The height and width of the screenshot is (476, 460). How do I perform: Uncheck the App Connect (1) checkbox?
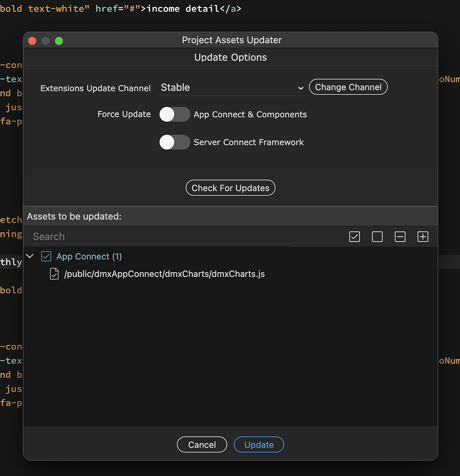click(x=46, y=256)
